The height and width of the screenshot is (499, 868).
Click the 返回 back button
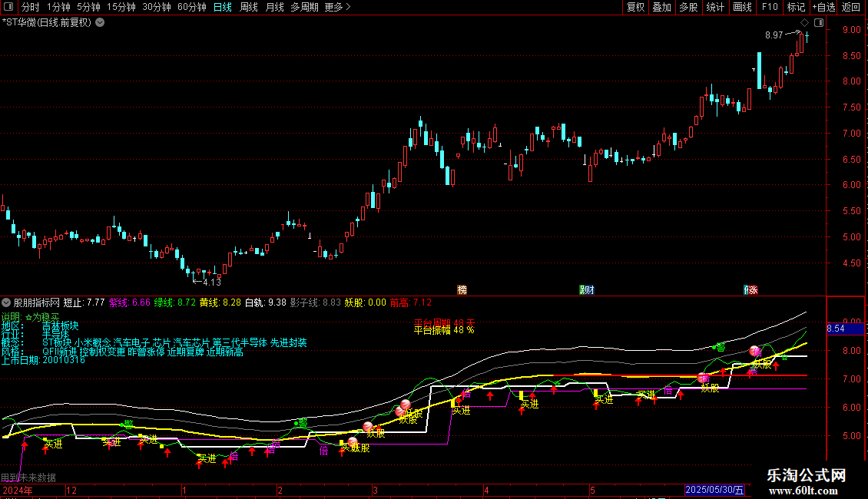[x=851, y=7]
